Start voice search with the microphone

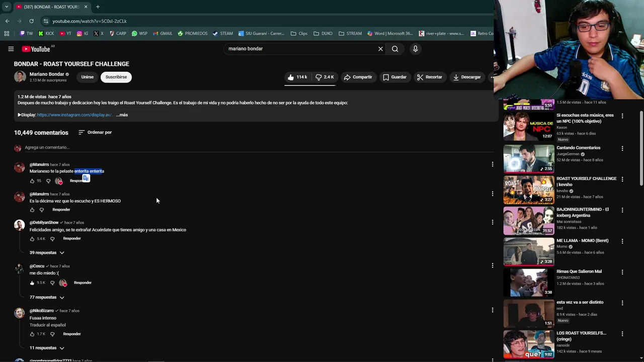coord(415,49)
